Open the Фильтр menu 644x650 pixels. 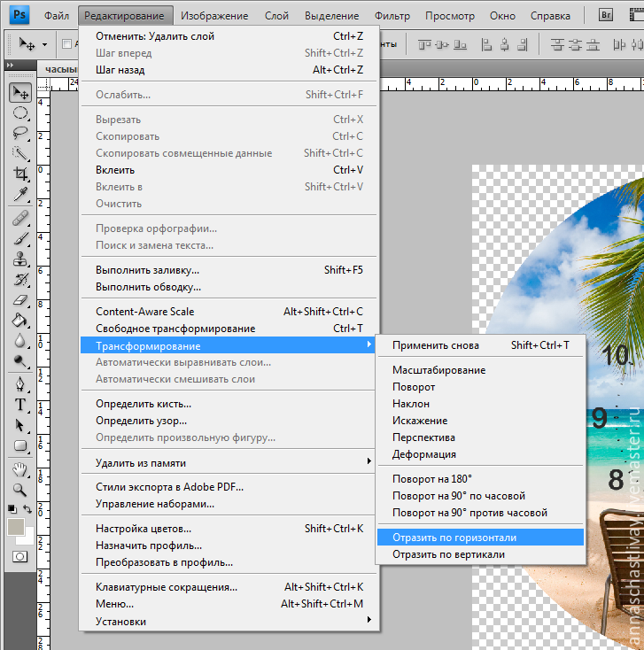pos(392,16)
